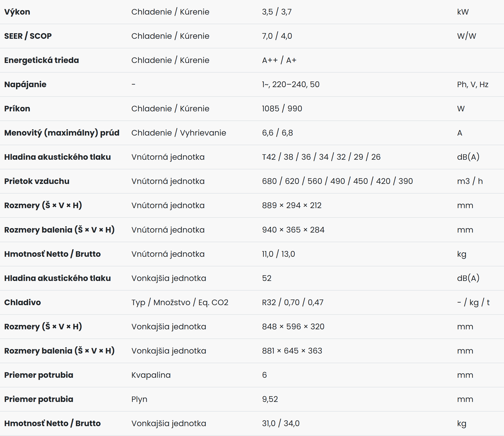The height and width of the screenshot is (436, 504).
Task: Click the outdoor unit sound level 52
Action: [267, 278]
